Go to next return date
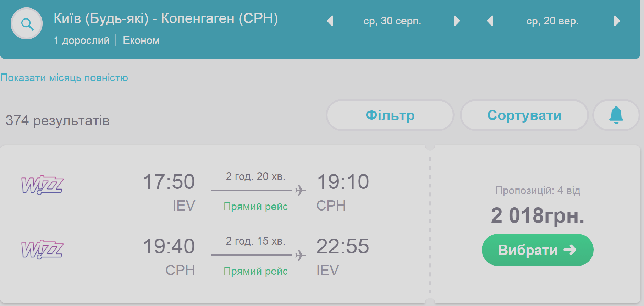Viewport: 644px width, 306px height. tap(617, 21)
